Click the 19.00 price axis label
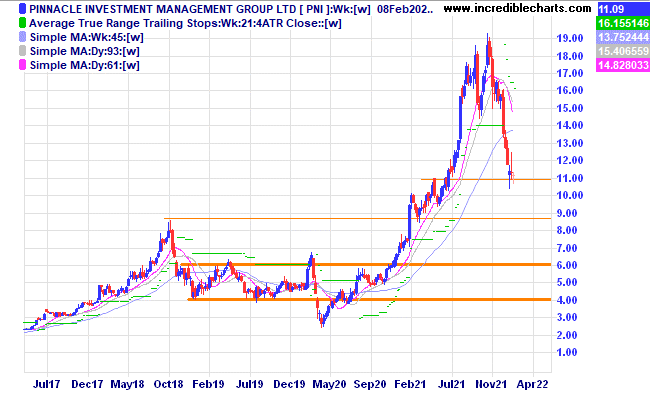 570,38
